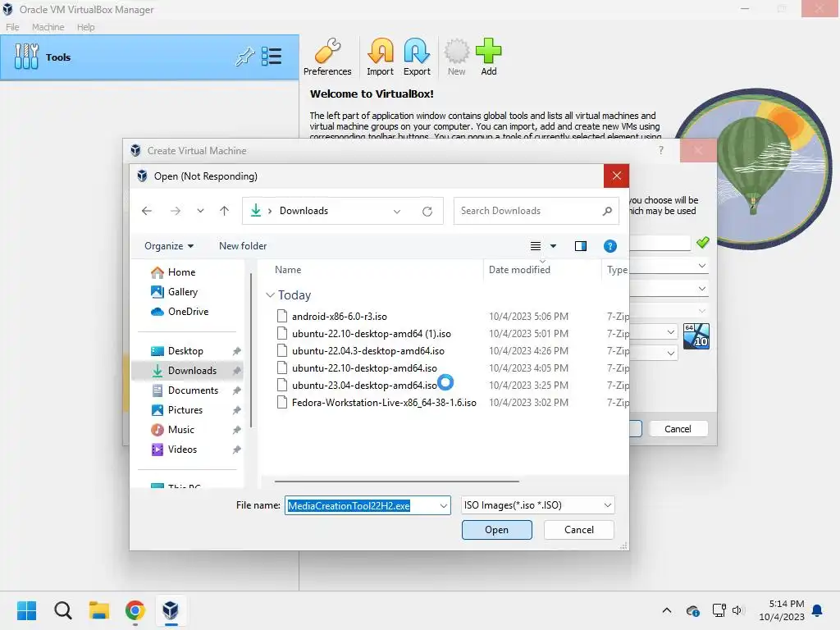
Task: Open File Explorer from taskbar
Action: point(99,610)
